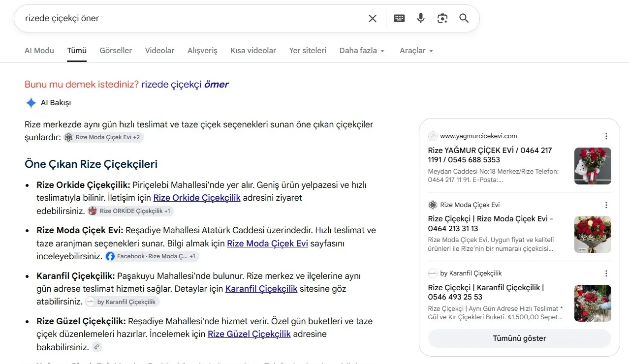Expand the Daha fazla dropdown

(362, 50)
